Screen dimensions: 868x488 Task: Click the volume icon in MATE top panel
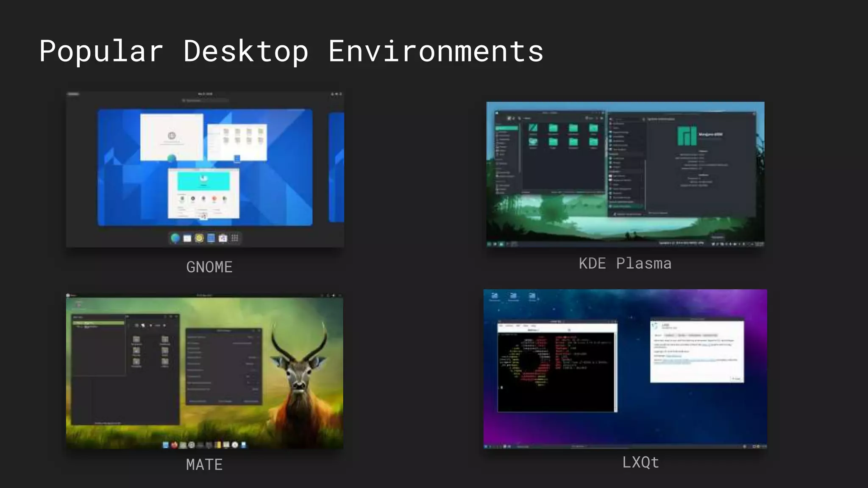point(334,295)
